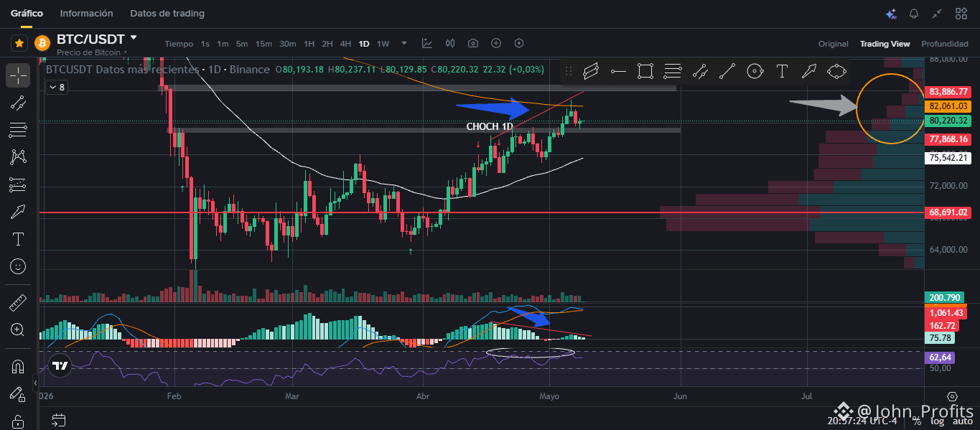
Task: Open the Información tab
Action: tap(86, 13)
